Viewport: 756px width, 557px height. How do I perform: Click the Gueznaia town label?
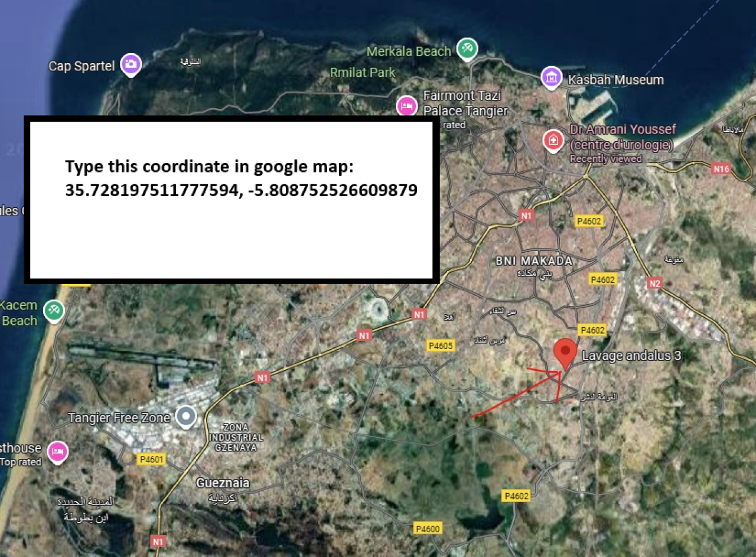pyautogui.click(x=223, y=483)
